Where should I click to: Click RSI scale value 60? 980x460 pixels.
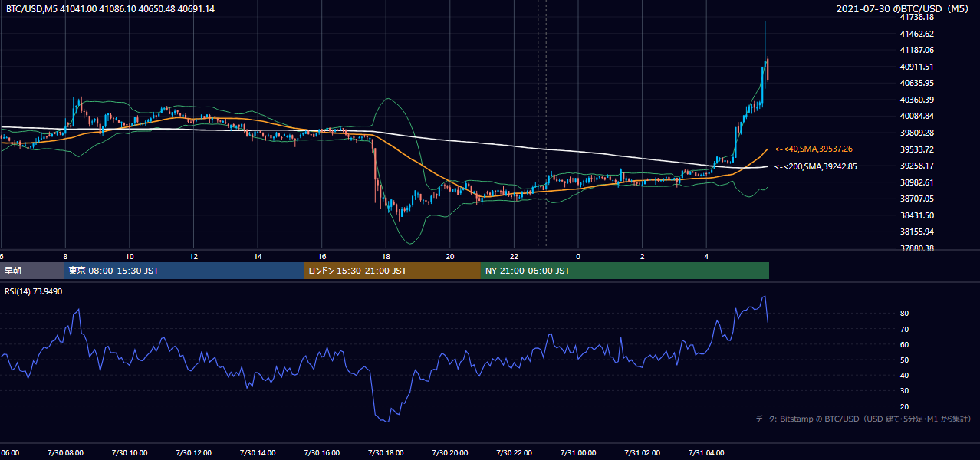coord(905,344)
